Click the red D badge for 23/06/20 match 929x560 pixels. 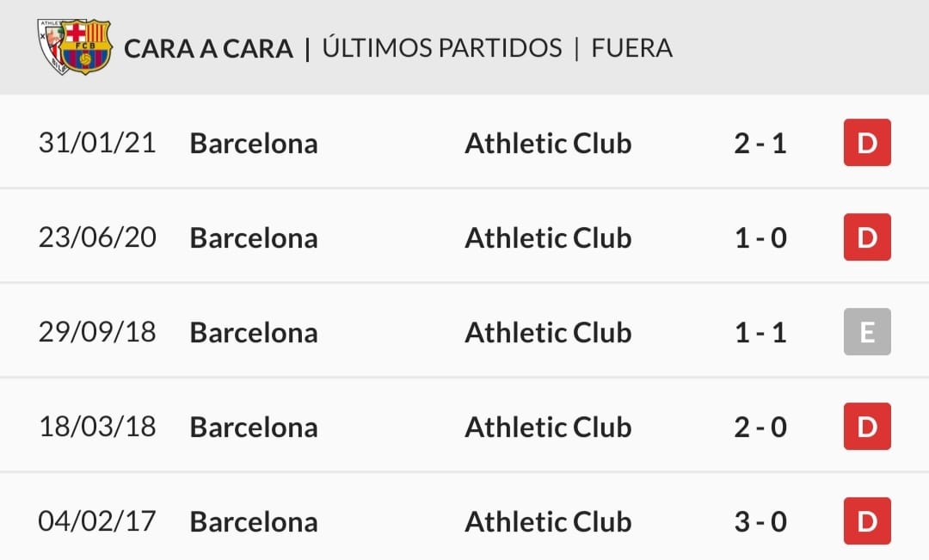[x=866, y=237]
